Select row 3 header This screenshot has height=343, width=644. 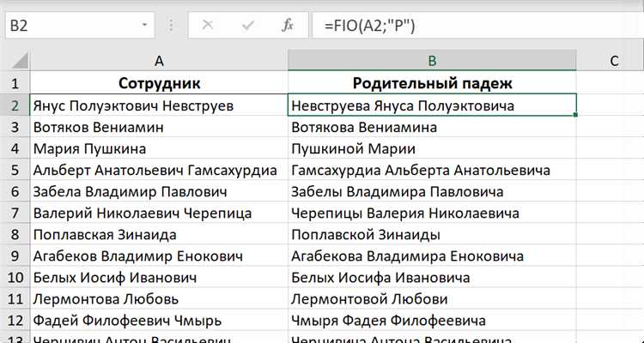click(x=15, y=127)
